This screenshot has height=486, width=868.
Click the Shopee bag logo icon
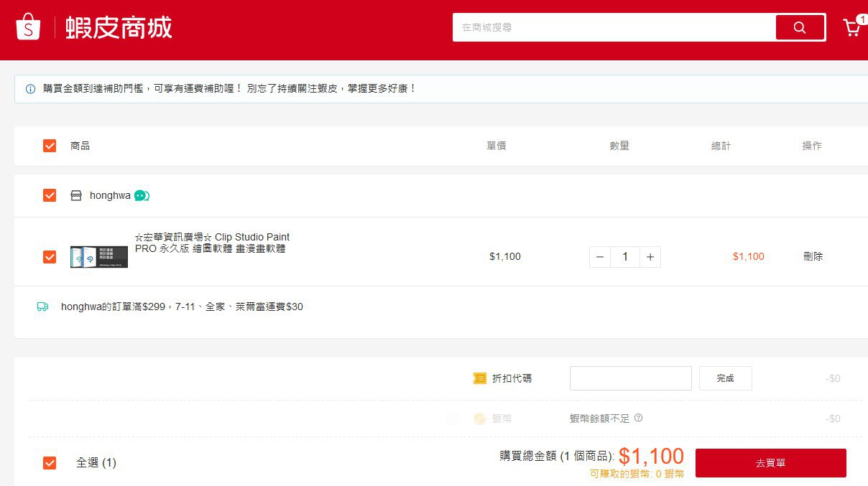coord(28,27)
